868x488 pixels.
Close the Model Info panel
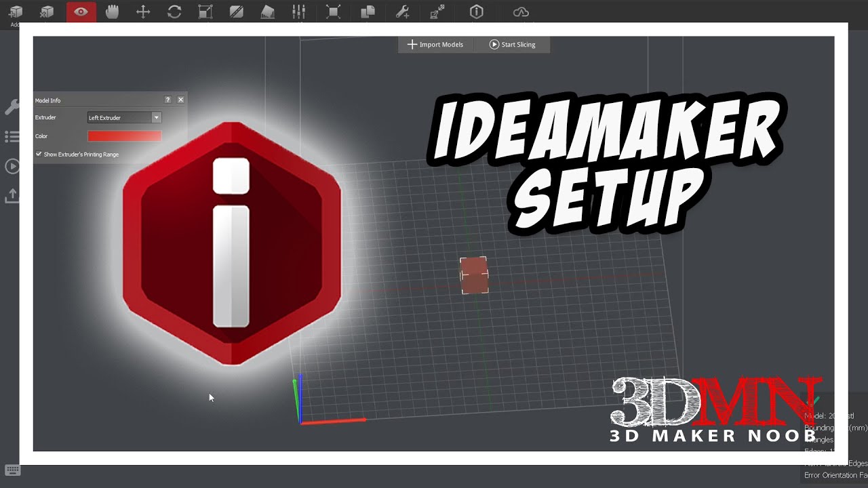(180, 100)
